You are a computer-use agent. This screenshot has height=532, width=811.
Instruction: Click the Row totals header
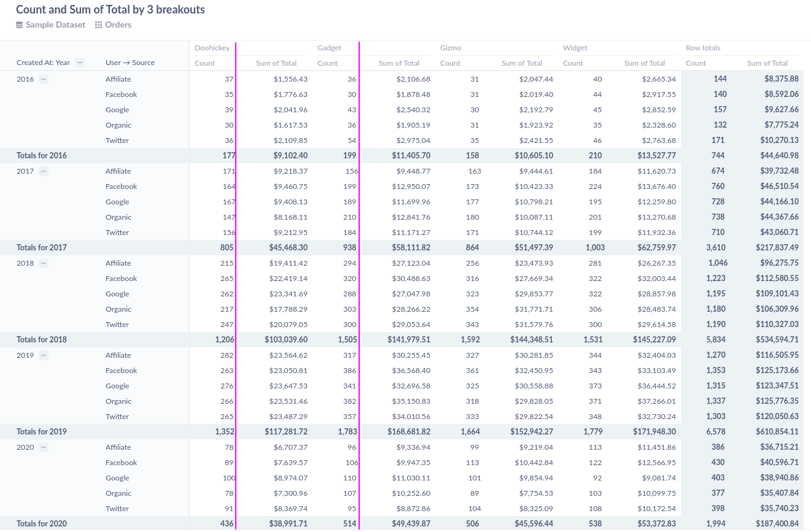pyautogui.click(x=704, y=47)
